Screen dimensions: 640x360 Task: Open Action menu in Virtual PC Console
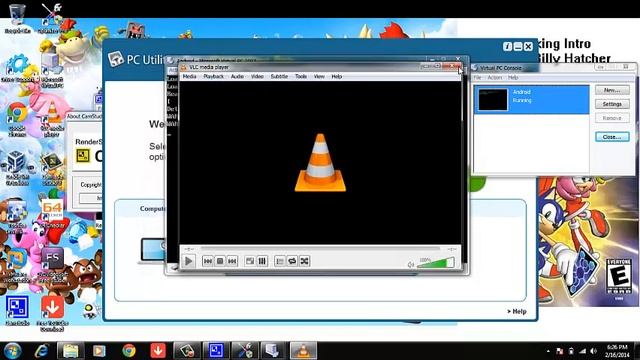[x=494, y=77]
